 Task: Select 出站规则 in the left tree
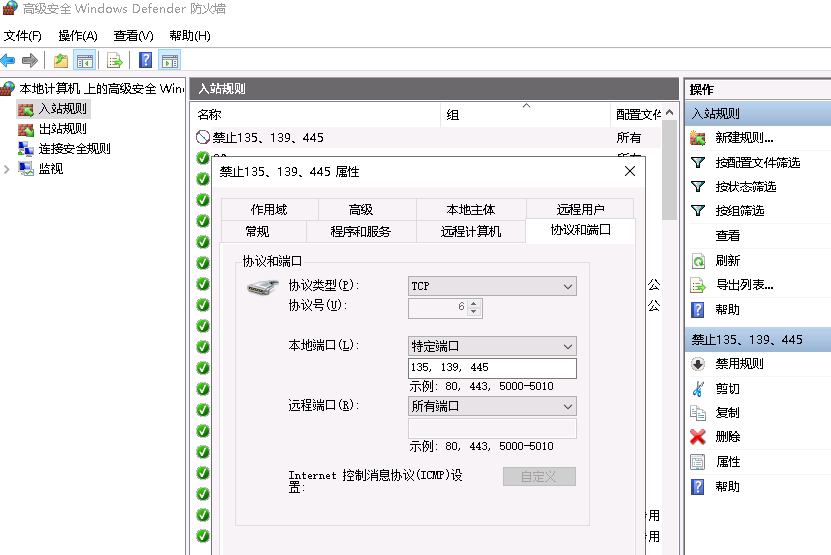tap(62, 129)
